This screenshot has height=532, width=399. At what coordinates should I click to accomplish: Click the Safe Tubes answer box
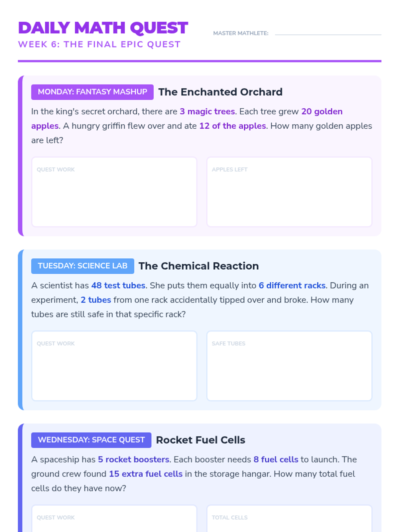(289, 366)
